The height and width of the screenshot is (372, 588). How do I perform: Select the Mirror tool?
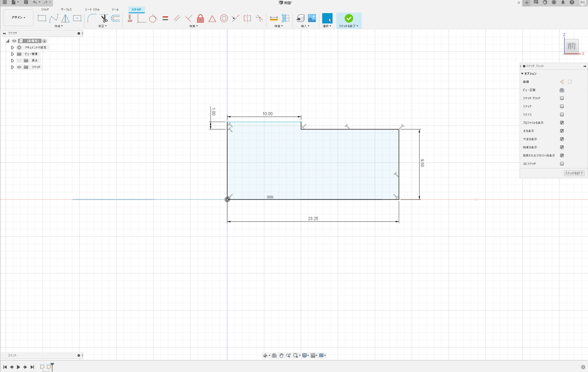pos(65,18)
